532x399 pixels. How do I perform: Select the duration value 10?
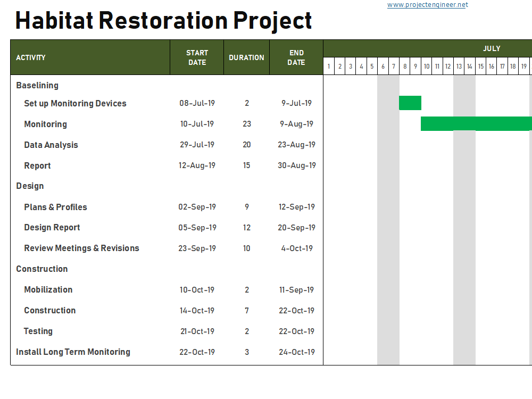pyautogui.click(x=247, y=248)
